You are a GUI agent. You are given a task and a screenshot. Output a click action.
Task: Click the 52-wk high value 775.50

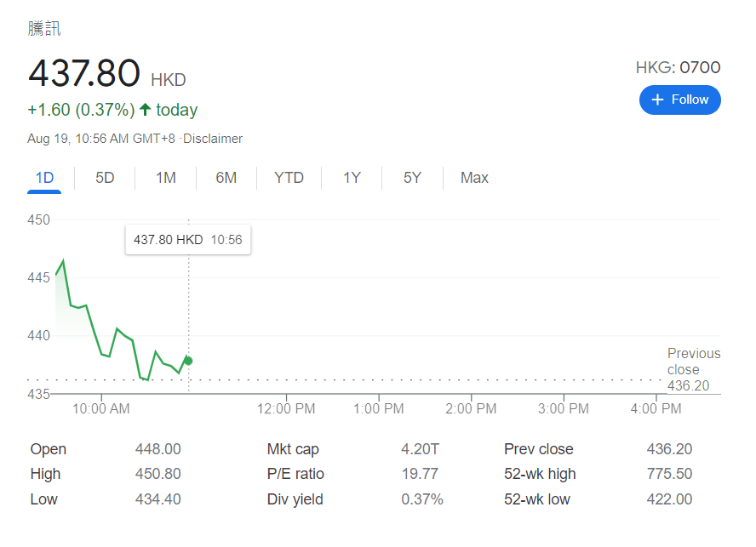(669, 474)
